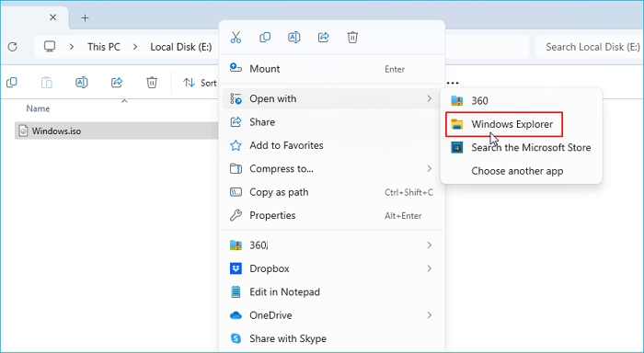This screenshot has height=353, width=644.
Task: Close the current File Explorer tab
Action: point(53,17)
